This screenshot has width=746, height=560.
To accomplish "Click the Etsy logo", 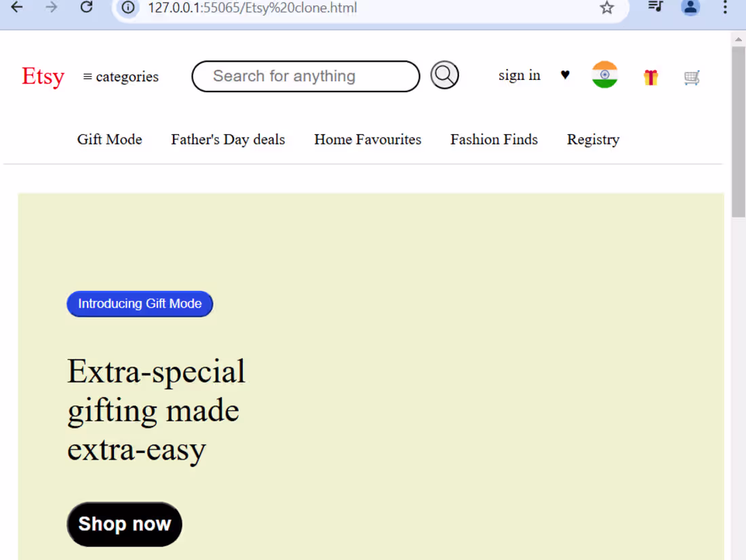I will (43, 77).
